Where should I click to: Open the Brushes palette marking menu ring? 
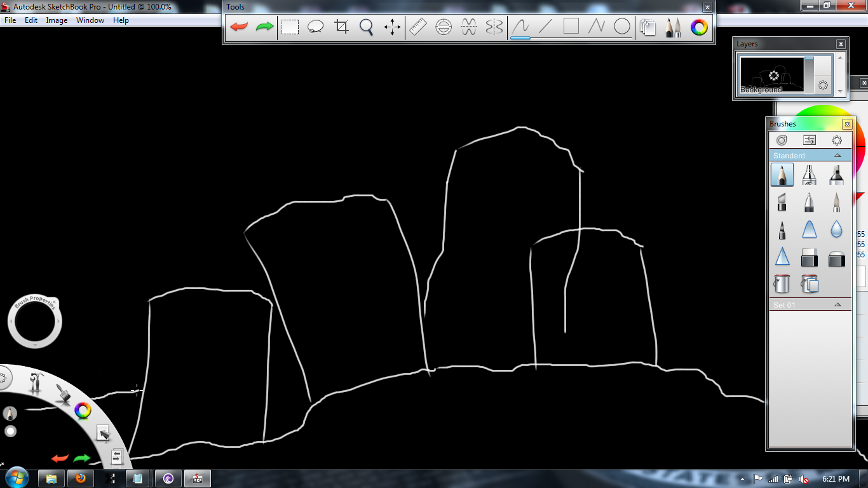point(837,140)
